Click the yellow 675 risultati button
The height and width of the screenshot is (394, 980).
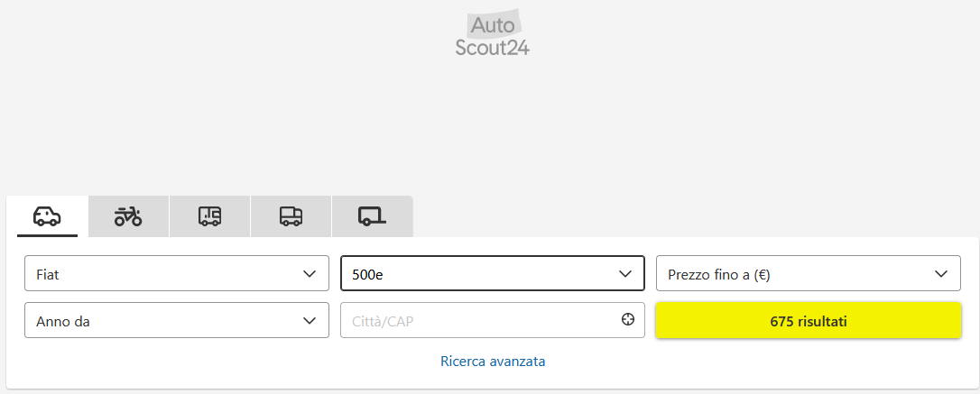tap(809, 320)
